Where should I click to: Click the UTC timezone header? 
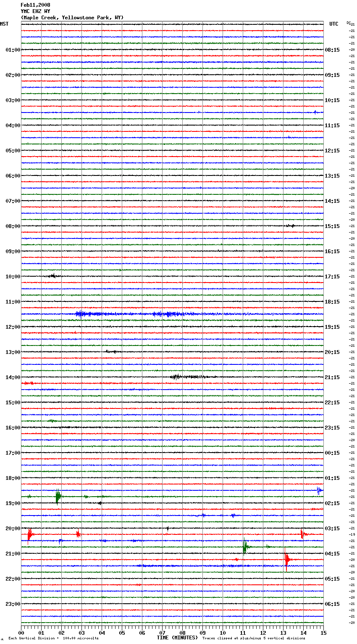click(x=334, y=24)
